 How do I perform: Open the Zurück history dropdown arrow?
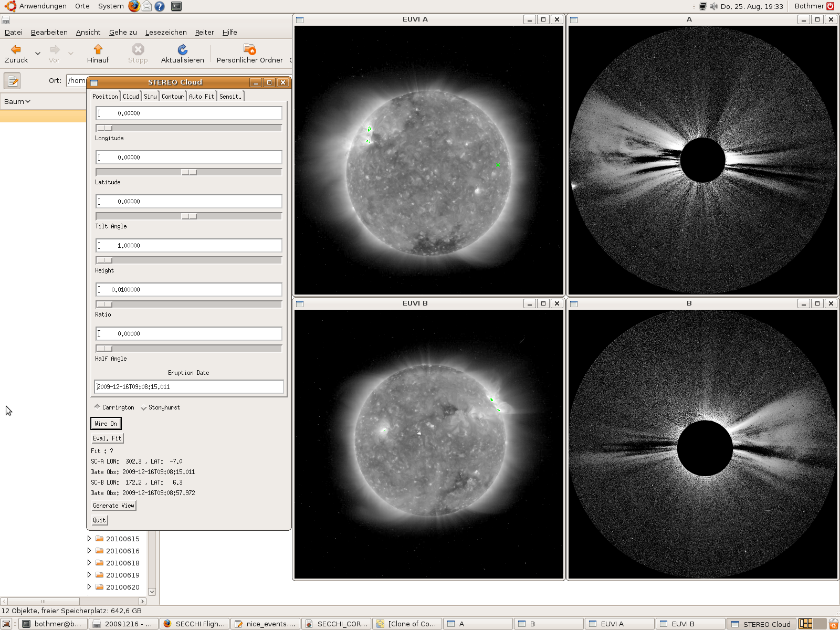pyautogui.click(x=38, y=53)
